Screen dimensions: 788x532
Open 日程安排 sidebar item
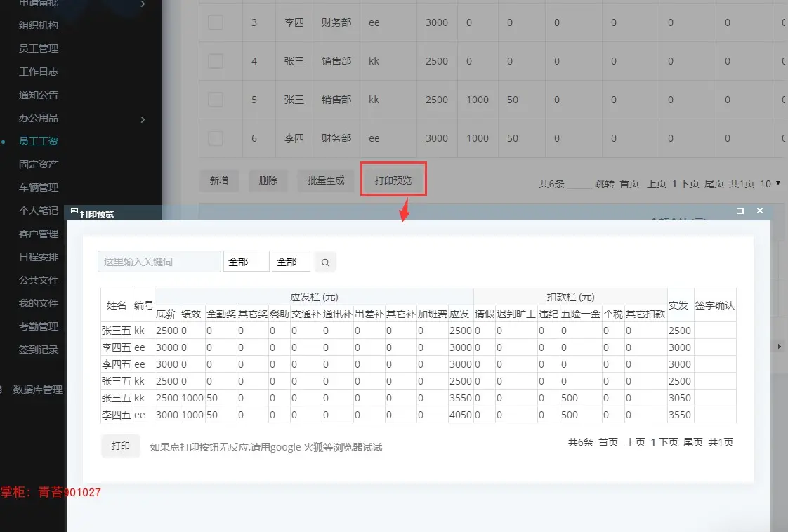click(39, 257)
